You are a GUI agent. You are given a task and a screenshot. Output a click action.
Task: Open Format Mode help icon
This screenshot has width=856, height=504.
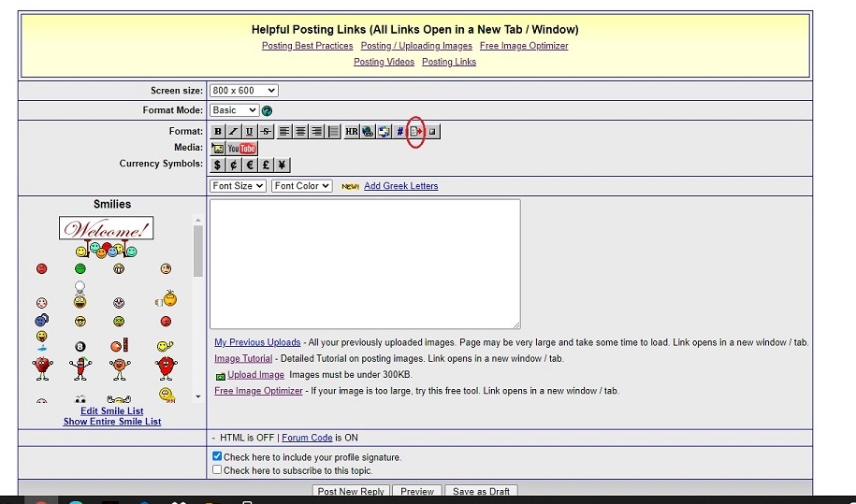tap(267, 110)
